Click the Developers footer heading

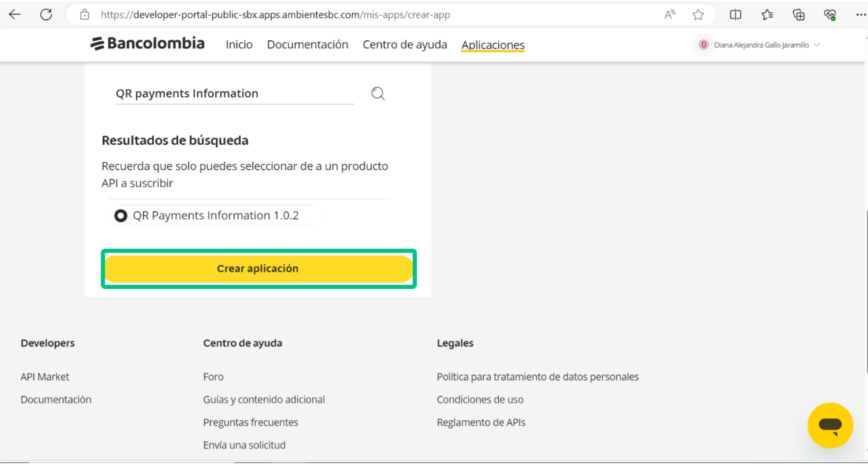pyautogui.click(x=48, y=343)
